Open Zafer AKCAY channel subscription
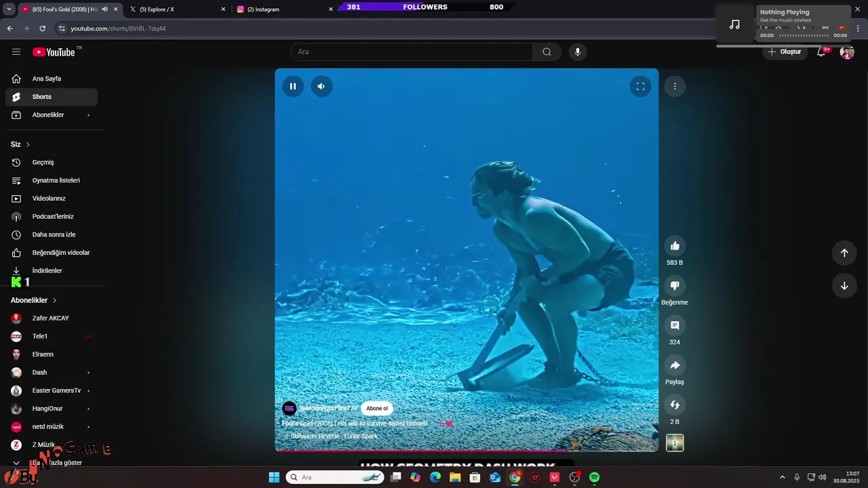This screenshot has width=868, height=488. [x=52, y=318]
